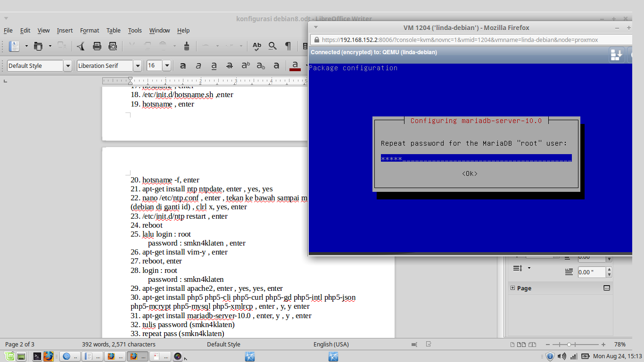
Task: Click the zoom out minus button
Action: coord(547,345)
